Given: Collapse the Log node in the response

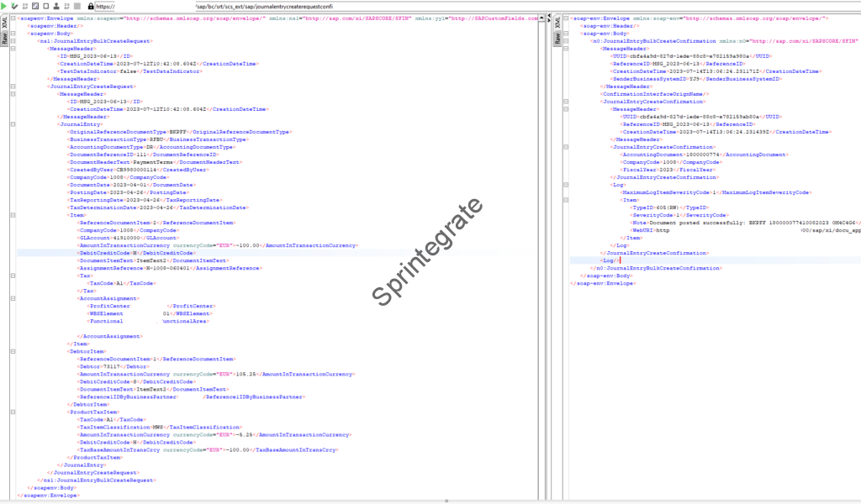Looking at the screenshot, I should 566,184.
